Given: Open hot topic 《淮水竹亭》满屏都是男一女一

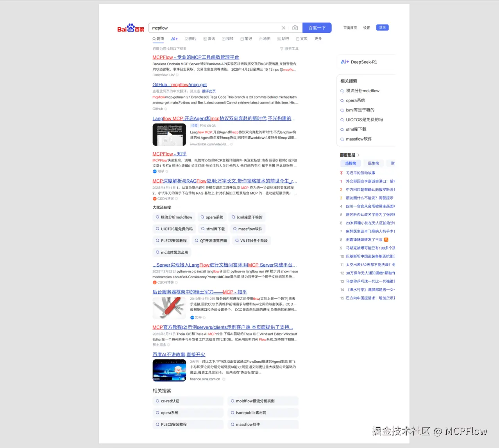Looking at the screenshot, I should coord(370,290).
